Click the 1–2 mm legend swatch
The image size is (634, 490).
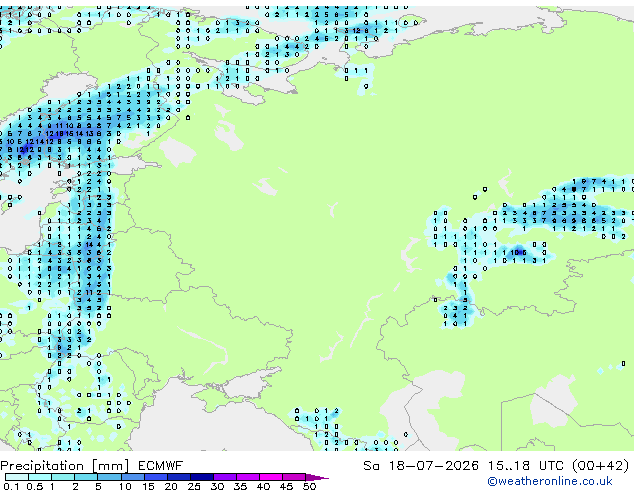coord(63,477)
